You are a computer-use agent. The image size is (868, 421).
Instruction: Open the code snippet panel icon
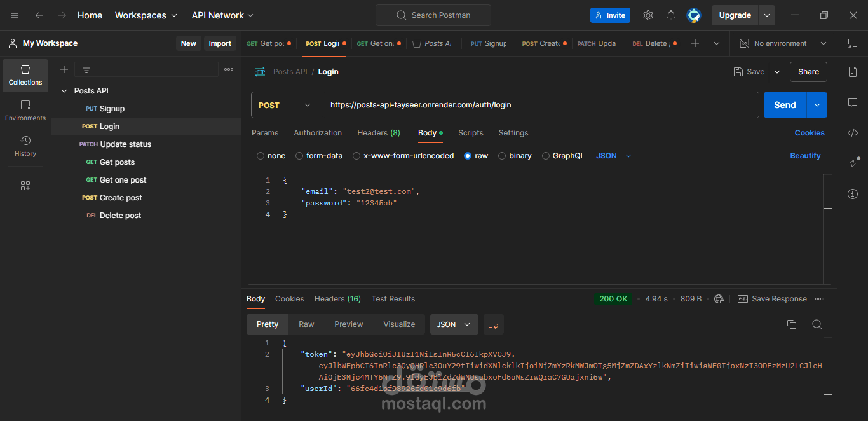[853, 133]
